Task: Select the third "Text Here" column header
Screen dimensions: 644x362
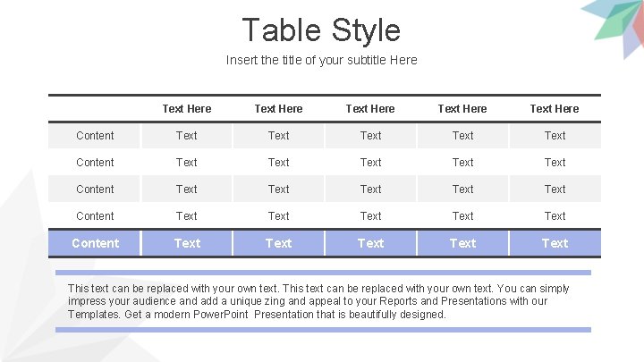Action: pyautogui.click(x=370, y=109)
